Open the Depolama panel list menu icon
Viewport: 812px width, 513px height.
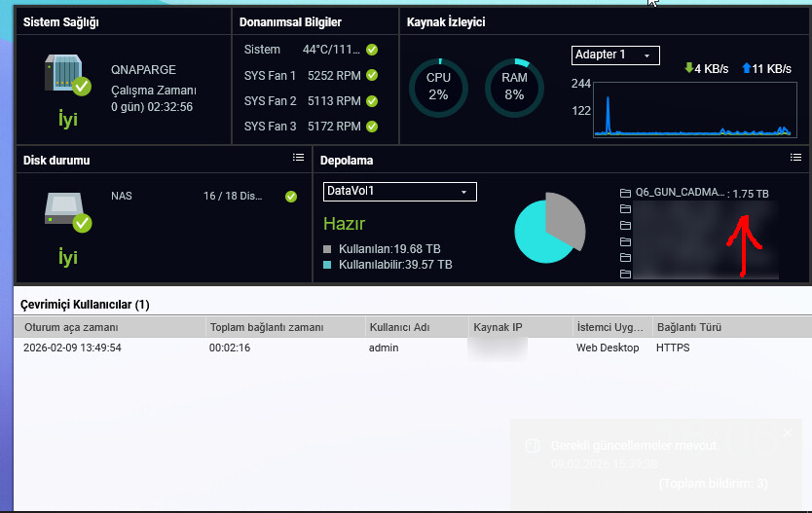(x=796, y=158)
